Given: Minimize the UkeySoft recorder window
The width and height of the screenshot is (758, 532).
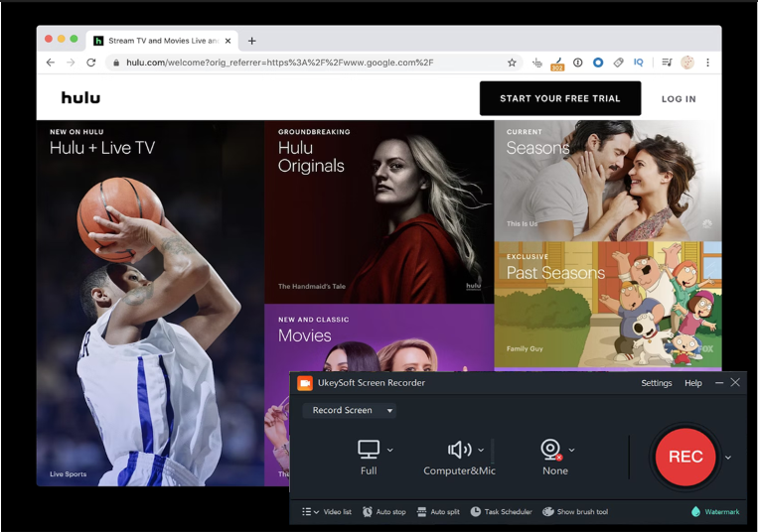Looking at the screenshot, I should 719,383.
